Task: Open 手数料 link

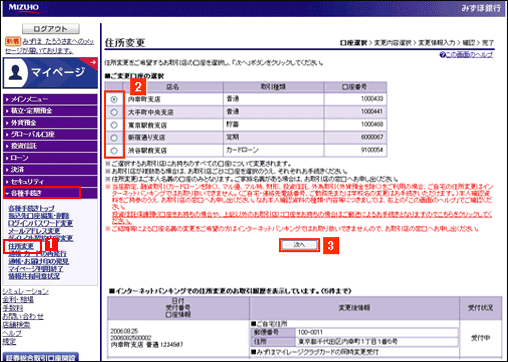Action: [13, 308]
